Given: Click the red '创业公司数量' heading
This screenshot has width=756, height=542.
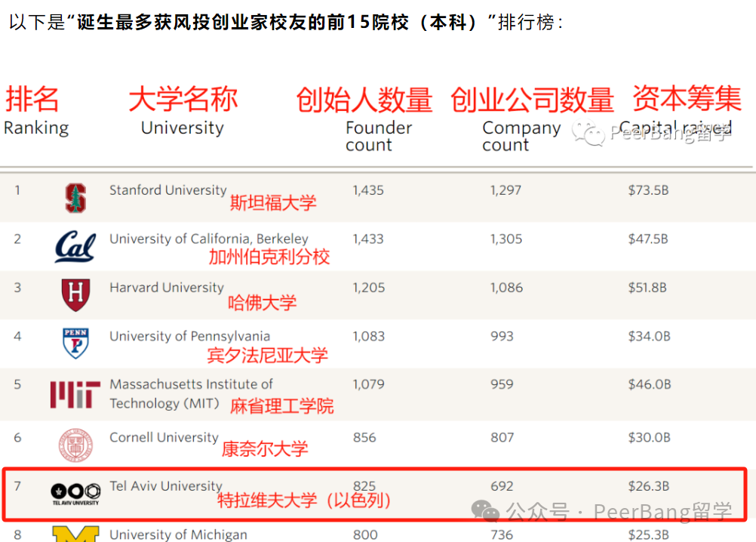Looking at the screenshot, I should point(532,100).
